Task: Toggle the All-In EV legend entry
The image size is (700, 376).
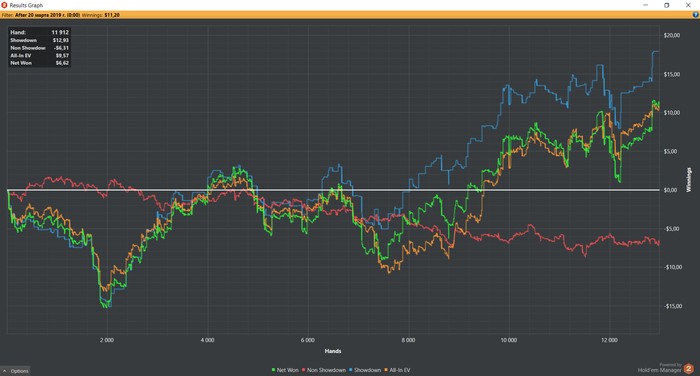Action: (x=397, y=370)
